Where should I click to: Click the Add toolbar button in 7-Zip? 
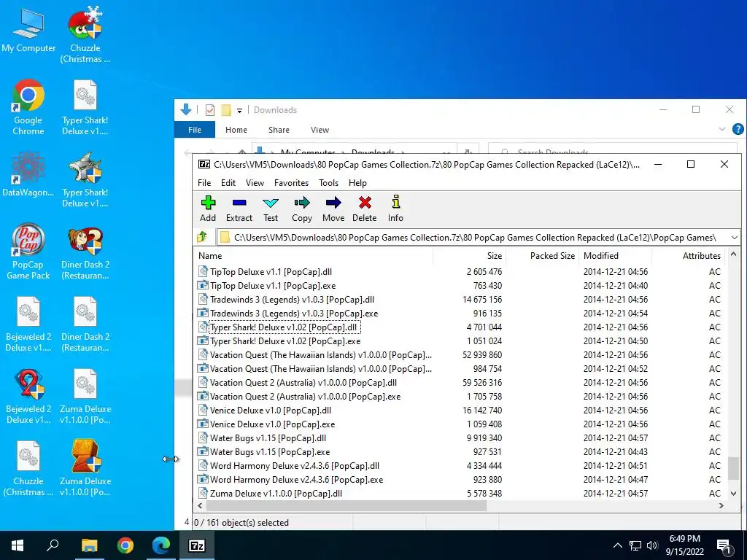(208, 209)
